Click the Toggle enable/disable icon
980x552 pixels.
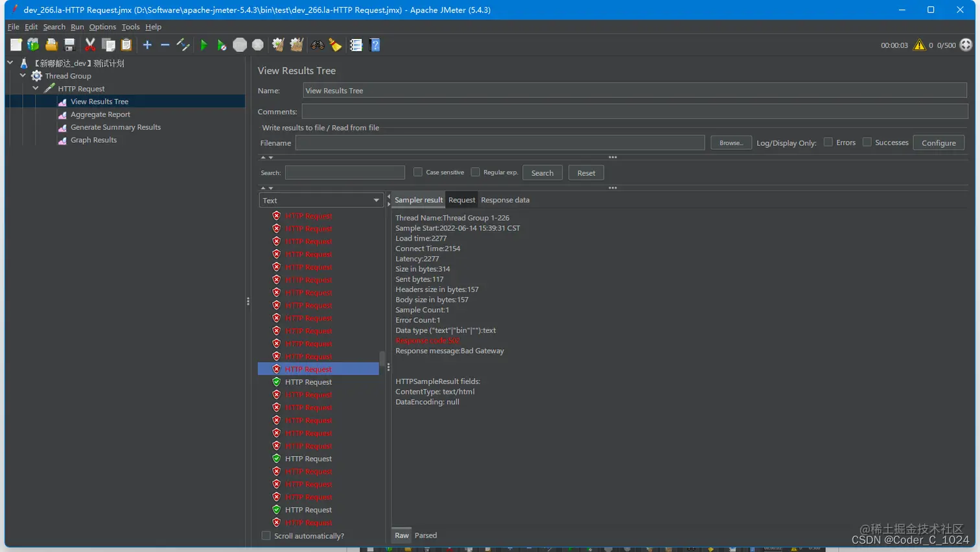[x=183, y=45]
